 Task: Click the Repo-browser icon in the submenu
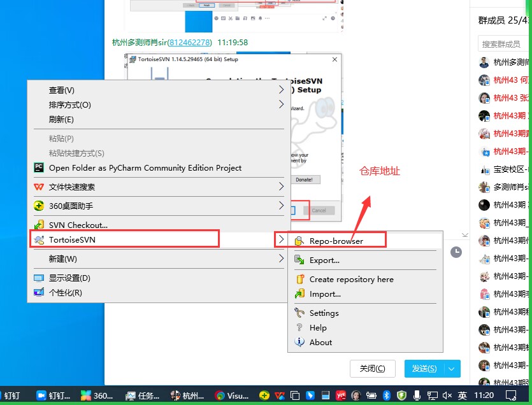299,241
